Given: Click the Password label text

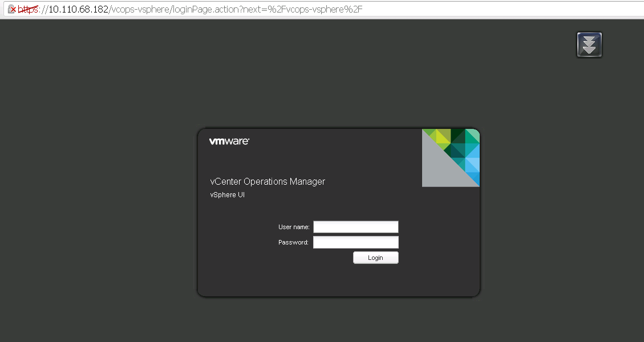Looking at the screenshot, I should pos(293,242).
